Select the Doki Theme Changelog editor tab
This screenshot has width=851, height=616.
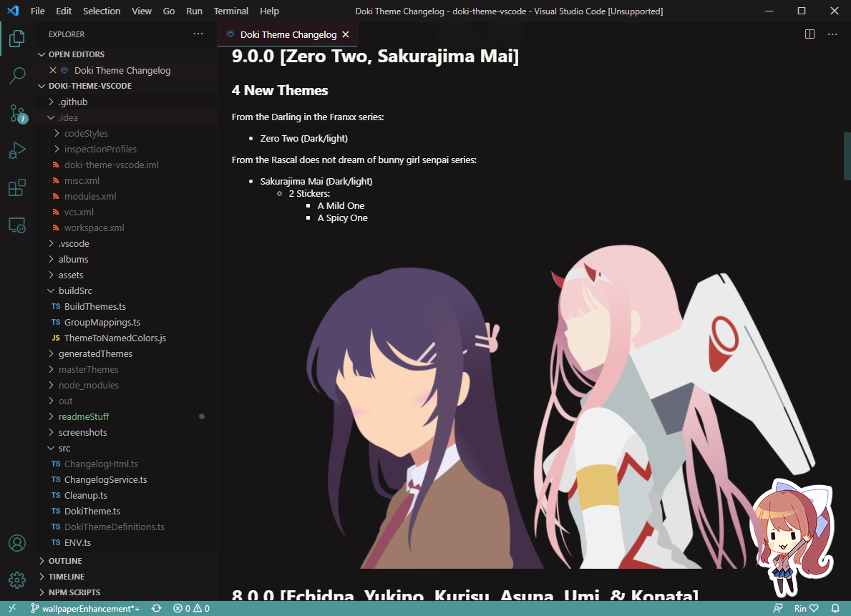[x=288, y=35]
